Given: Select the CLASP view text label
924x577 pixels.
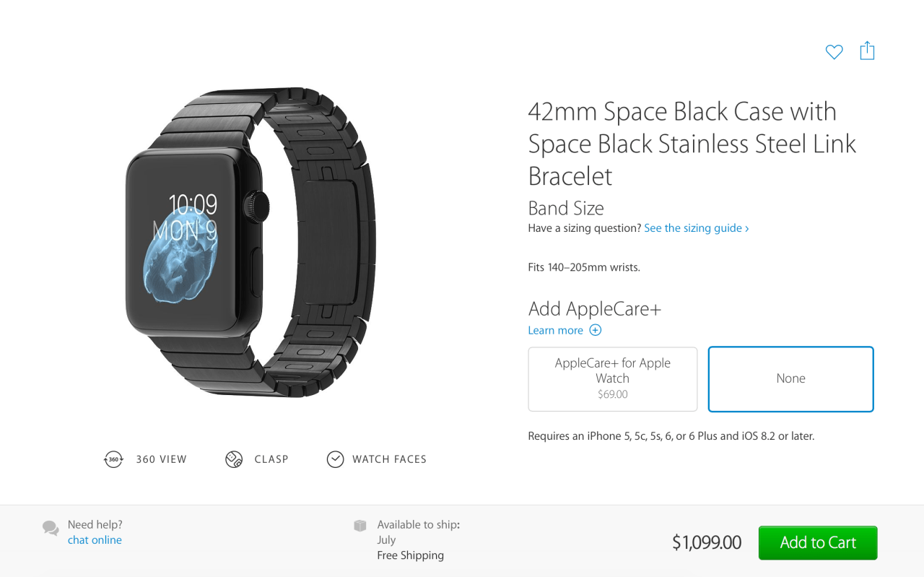Looking at the screenshot, I should [x=271, y=459].
